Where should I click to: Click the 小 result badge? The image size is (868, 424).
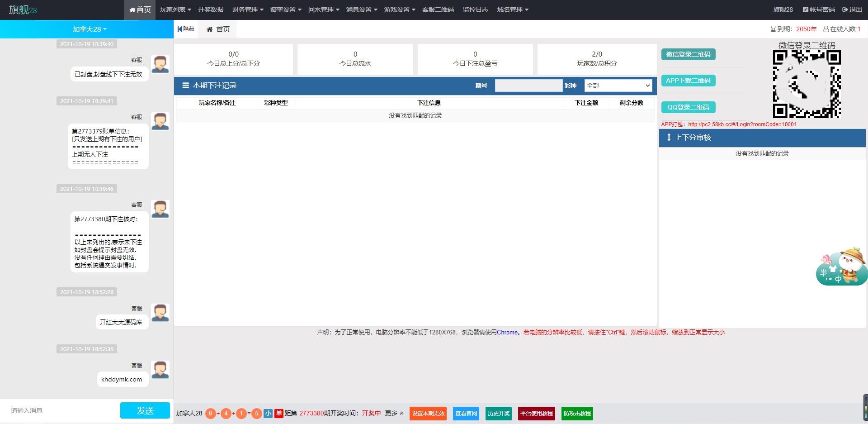pos(268,413)
